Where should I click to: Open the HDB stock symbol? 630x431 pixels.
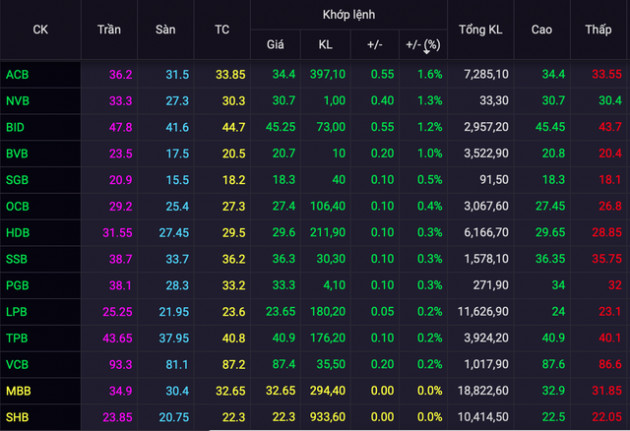click(18, 233)
